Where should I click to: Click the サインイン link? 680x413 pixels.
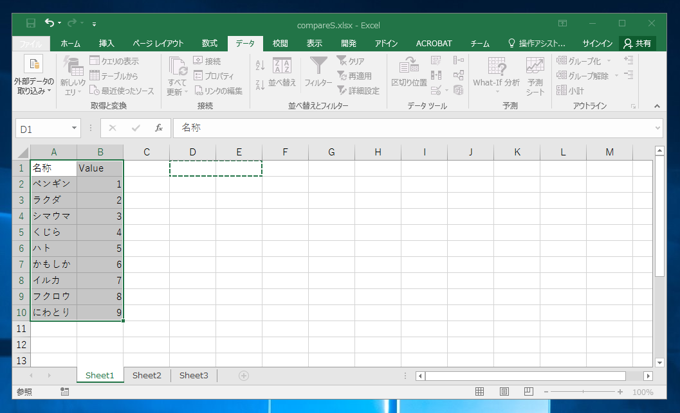point(597,43)
